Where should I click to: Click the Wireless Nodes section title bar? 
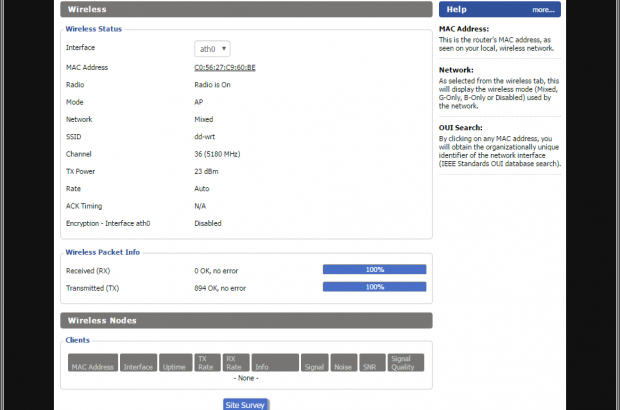pyautogui.click(x=246, y=320)
